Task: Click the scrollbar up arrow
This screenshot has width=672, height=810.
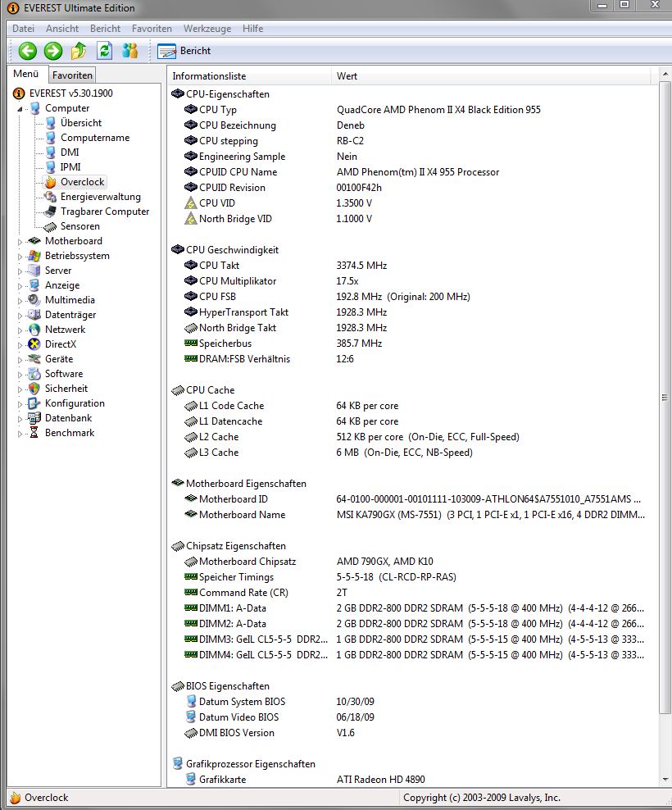Action: coord(665,75)
